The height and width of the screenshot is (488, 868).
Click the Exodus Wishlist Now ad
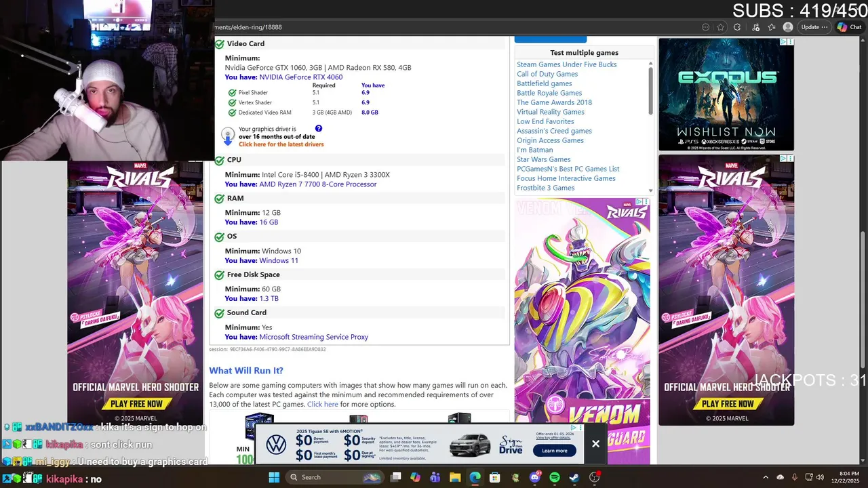[726, 94]
